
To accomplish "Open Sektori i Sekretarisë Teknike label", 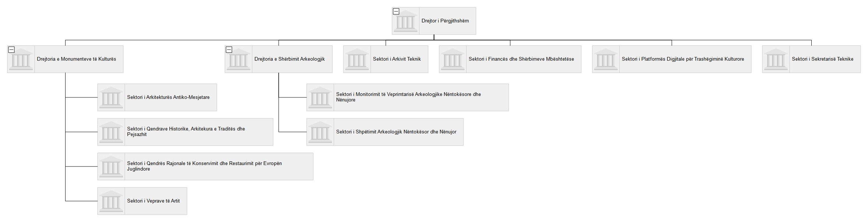I will click(x=822, y=59).
